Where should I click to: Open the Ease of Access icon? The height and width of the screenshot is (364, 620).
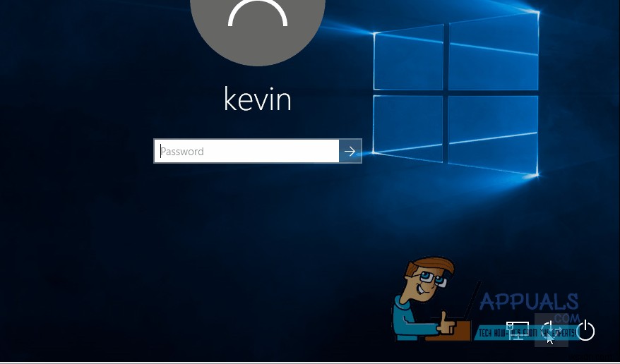[x=552, y=330]
